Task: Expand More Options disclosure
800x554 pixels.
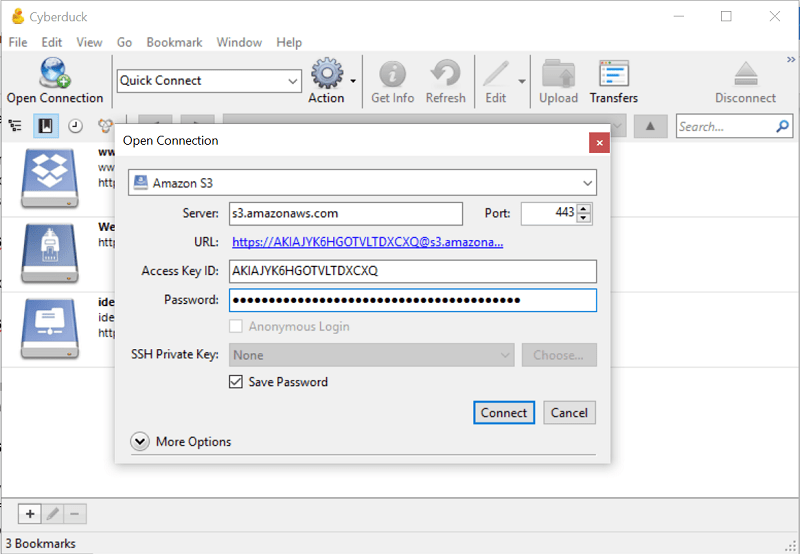Action: (140, 441)
